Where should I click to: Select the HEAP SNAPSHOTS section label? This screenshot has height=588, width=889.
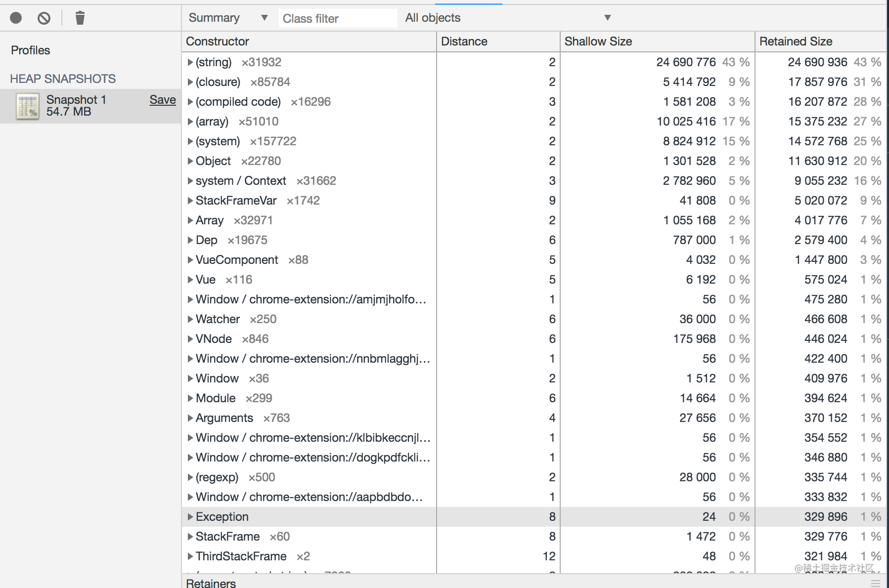(63, 79)
